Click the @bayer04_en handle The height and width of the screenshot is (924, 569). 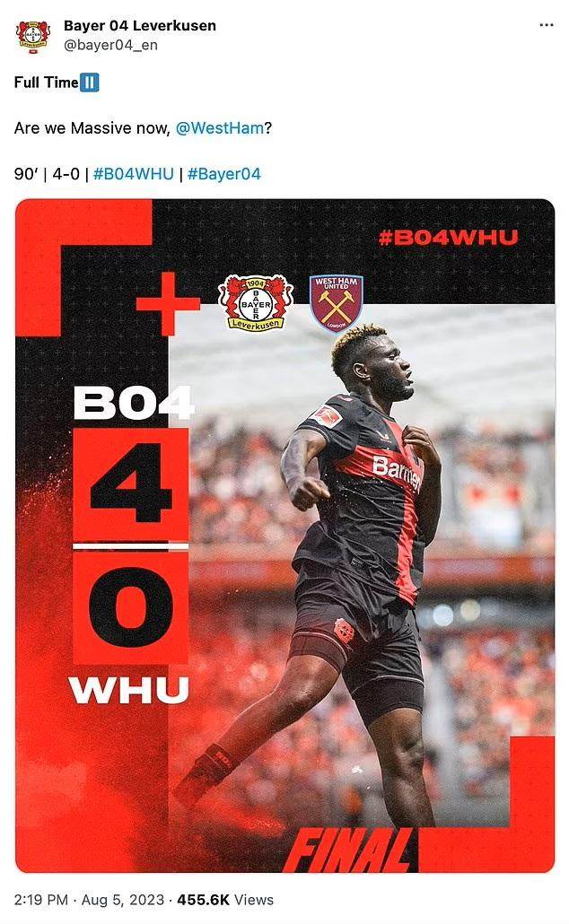pyautogui.click(x=110, y=46)
